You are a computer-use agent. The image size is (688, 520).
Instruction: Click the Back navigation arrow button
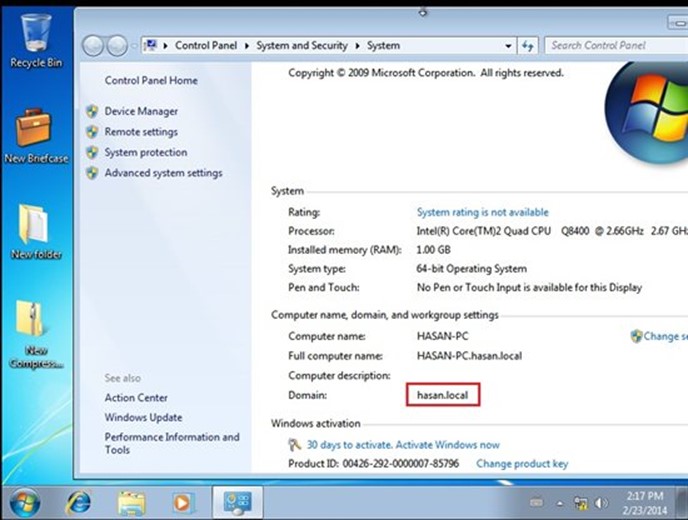93,46
